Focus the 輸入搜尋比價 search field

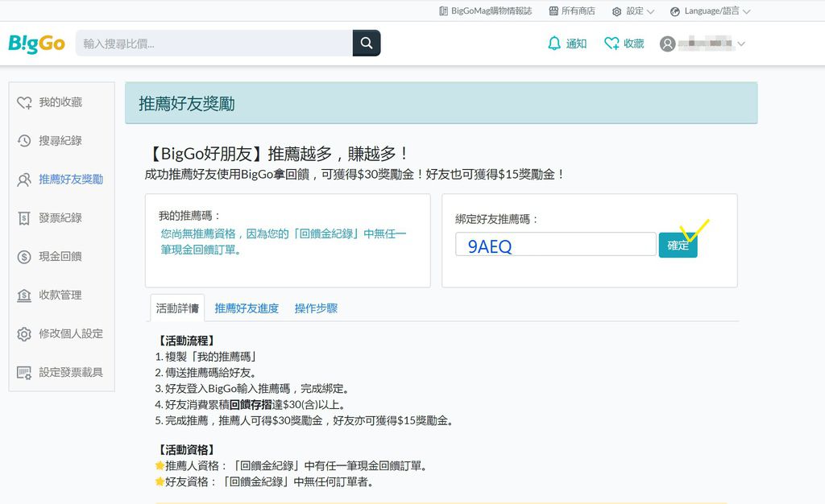point(214,43)
